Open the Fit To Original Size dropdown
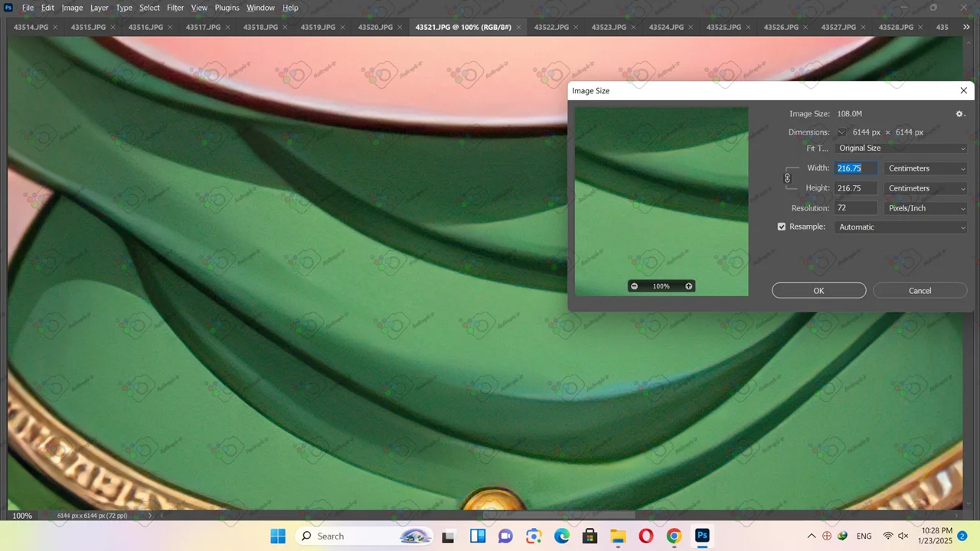 [901, 148]
